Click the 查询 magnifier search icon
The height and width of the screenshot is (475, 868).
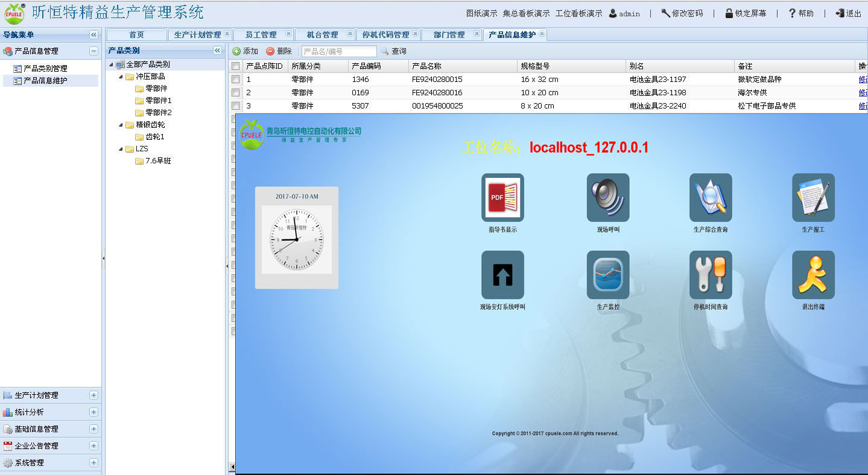(384, 51)
